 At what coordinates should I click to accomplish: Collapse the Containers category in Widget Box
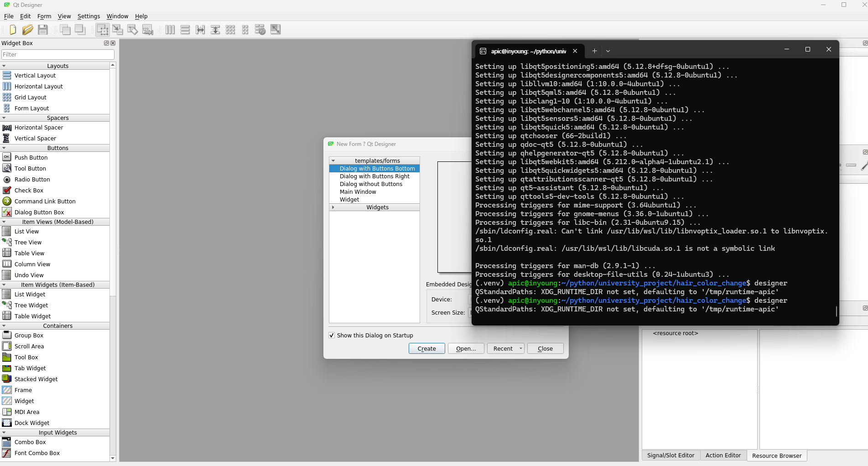pyautogui.click(x=4, y=326)
